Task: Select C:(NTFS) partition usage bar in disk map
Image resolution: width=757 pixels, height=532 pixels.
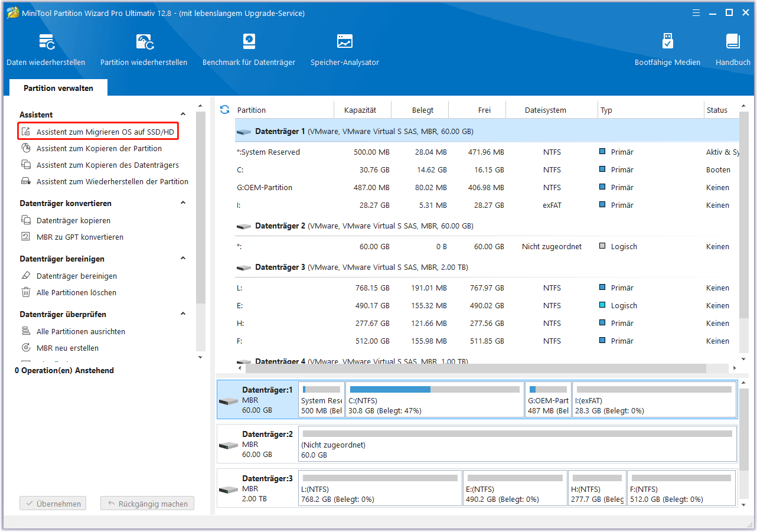Action: pos(434,389)
